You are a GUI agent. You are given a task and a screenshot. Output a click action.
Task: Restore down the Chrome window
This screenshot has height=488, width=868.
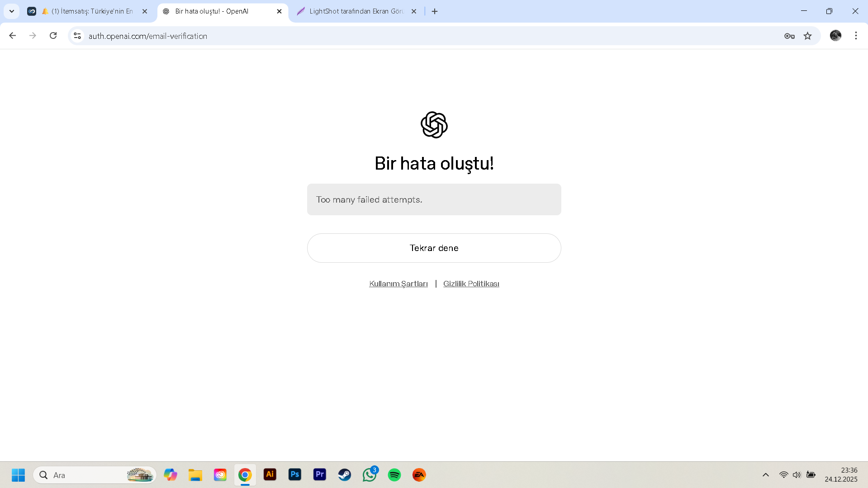coord(829,11)
